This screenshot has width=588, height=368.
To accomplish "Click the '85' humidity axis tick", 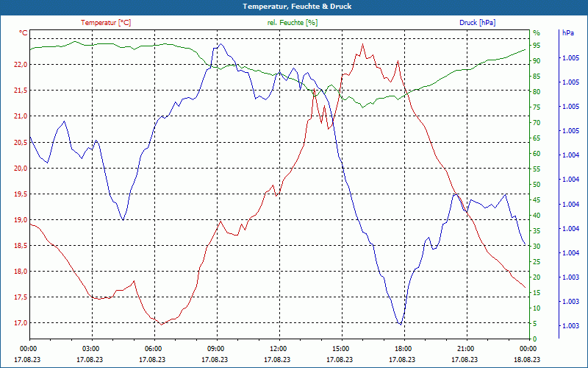I will (x=537, y=77).
